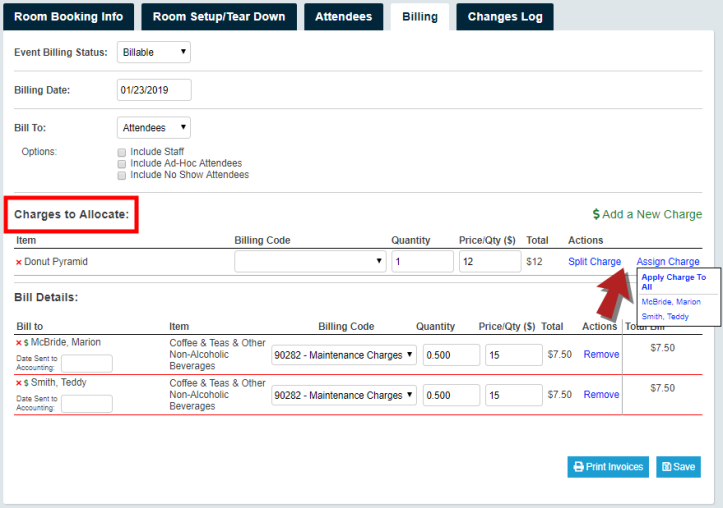Click green dollar icon next to Smith, Teddy

pos(26,383)
